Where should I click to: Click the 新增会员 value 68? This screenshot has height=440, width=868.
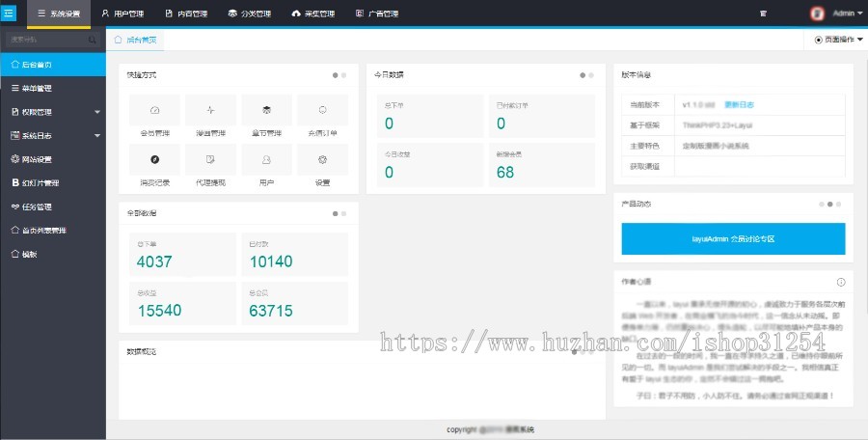pyautogui.click(x=504, y=173)
